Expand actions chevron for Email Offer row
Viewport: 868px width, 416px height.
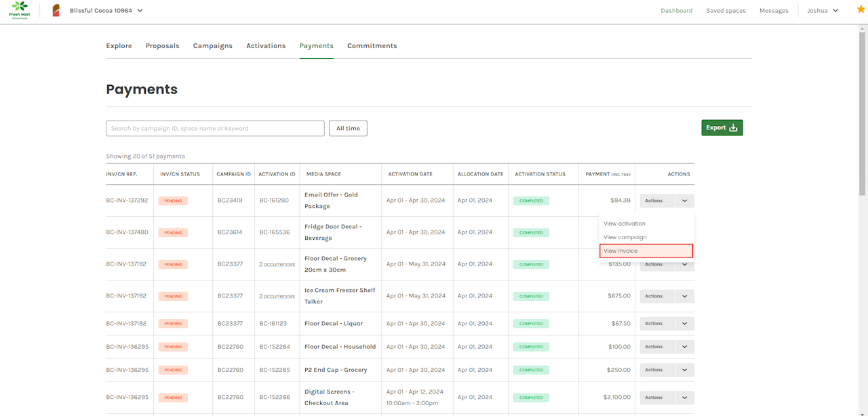(x=684, y=201)
